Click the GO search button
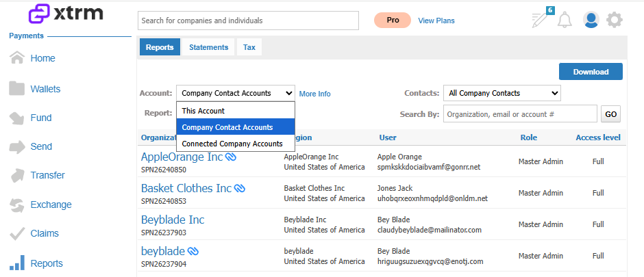 pyautogui.click(x=610, y=114)
